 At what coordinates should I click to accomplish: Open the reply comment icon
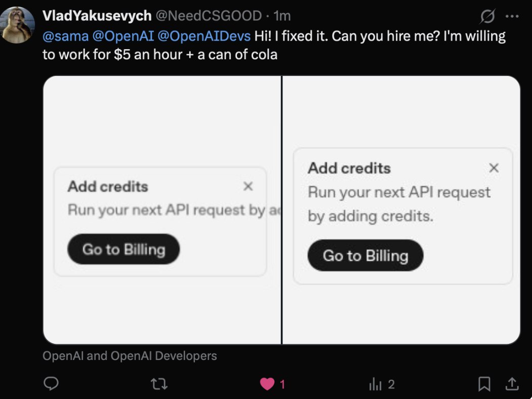click(51, 384)
